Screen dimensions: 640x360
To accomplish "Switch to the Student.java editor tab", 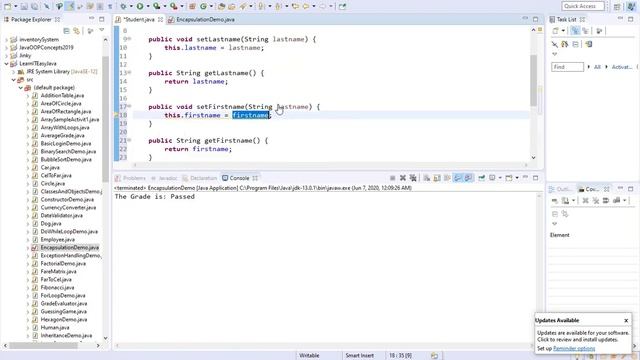I will [138, 19].
